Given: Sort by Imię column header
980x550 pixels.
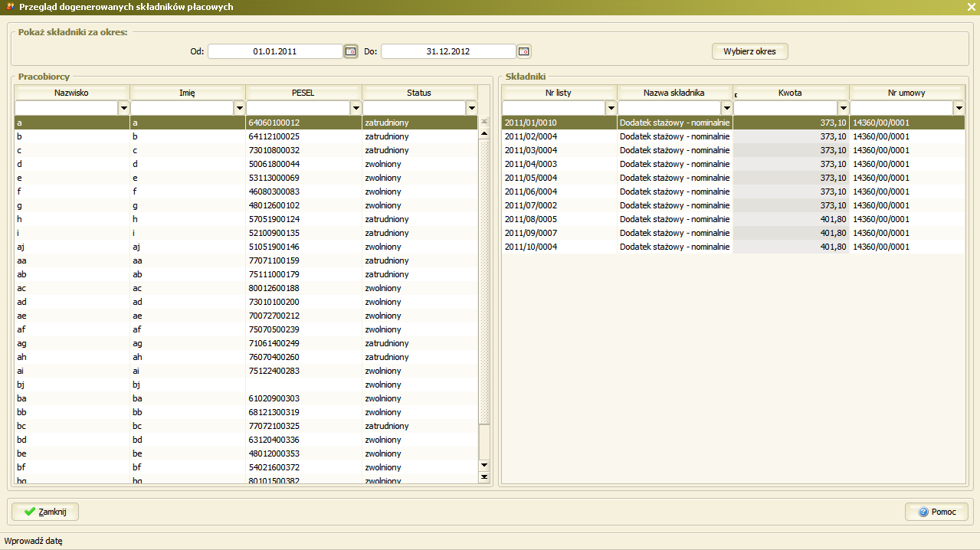Looking at the screenshot, I should [188, 93].
